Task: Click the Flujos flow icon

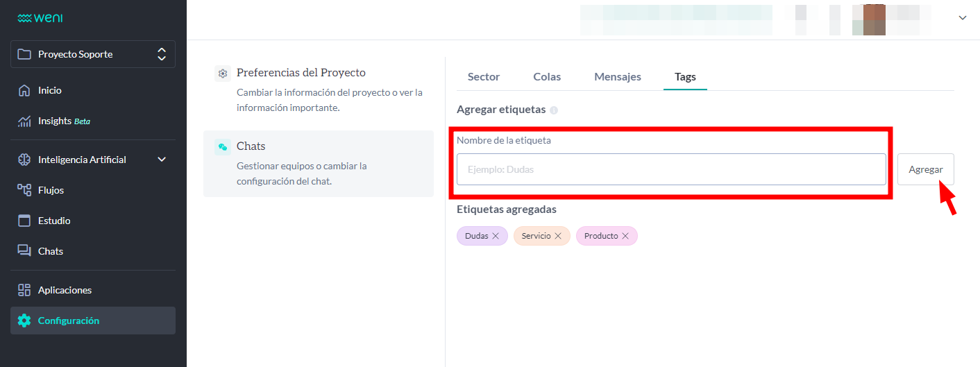Action: pos(24,190)
